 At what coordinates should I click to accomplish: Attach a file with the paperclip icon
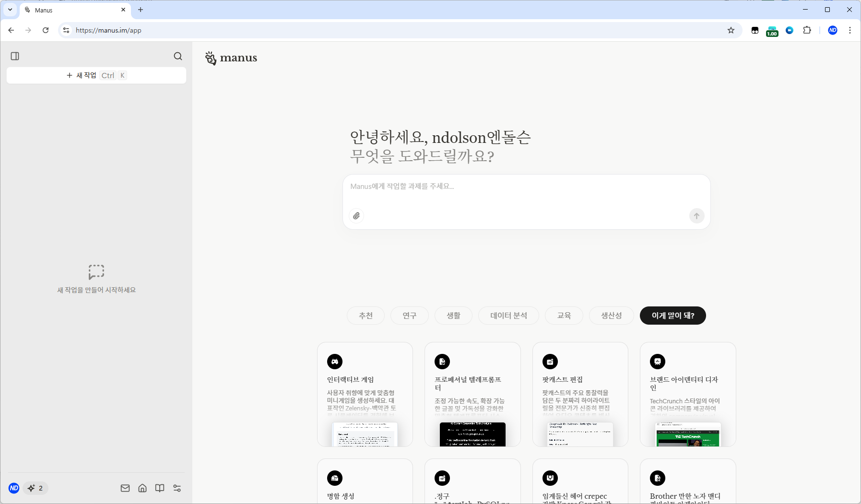pyautogui.click(x=356, y=216)
